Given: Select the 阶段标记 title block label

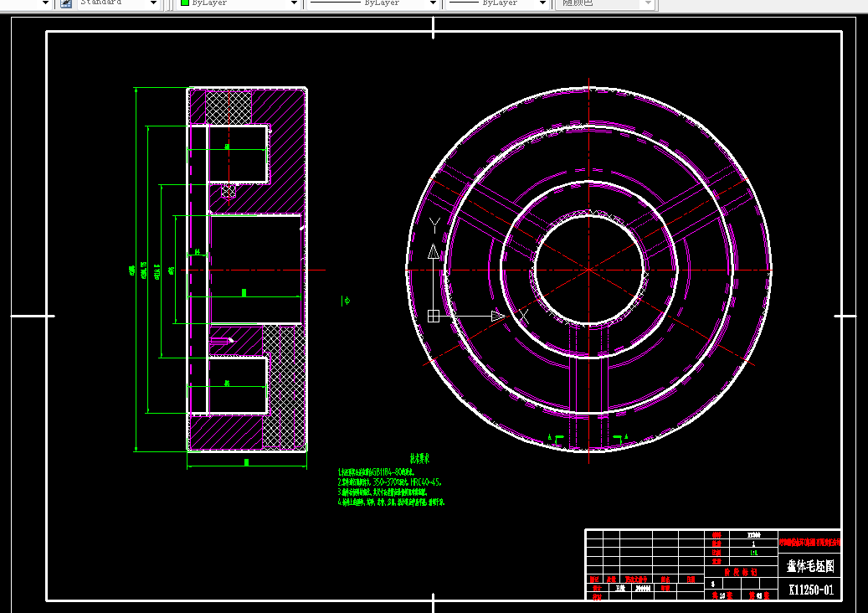Looking at the screenshot, I should pos(741,572).
